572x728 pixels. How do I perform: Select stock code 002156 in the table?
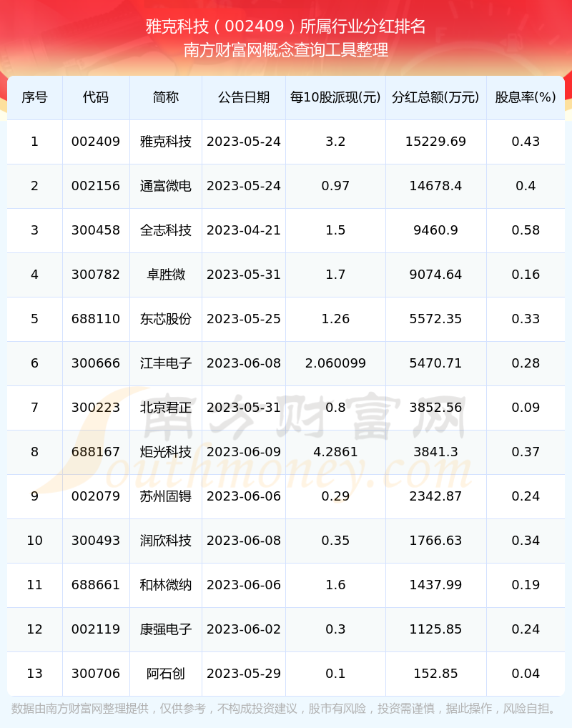point(96,186)
